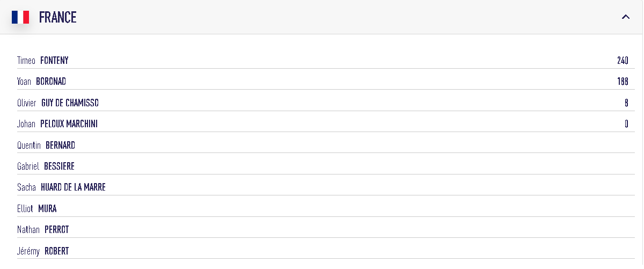Viewport: 644px width, 269px height.
Task: Click the French flag icon
Action: click(x=20, y=17)
